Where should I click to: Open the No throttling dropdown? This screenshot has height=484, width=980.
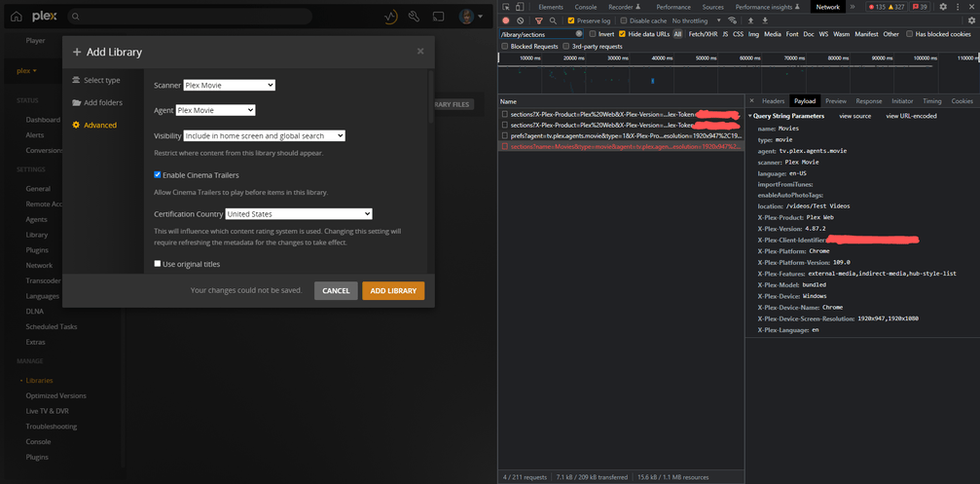tap(697, 20)
